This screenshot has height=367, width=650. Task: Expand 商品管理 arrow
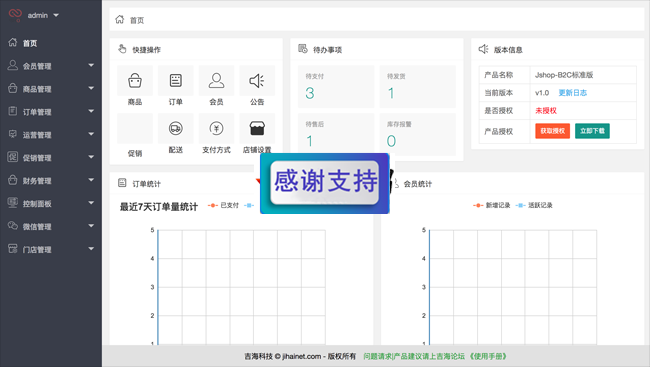click(x=91, y=88)
